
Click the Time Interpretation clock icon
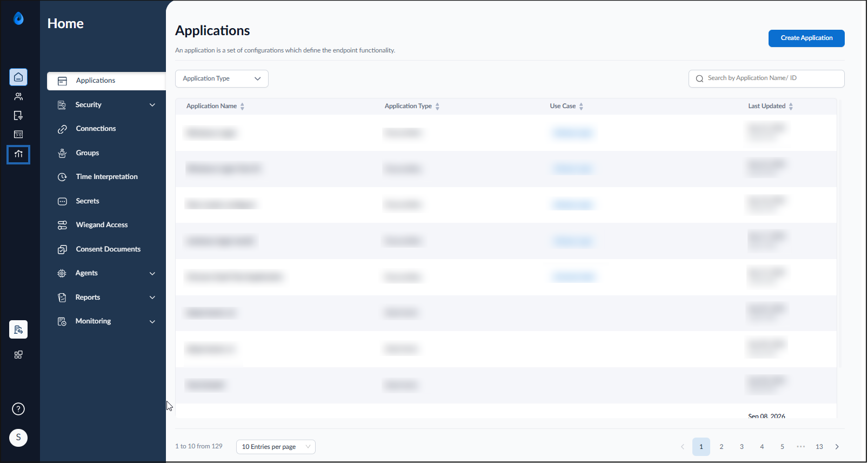point(62,177)
